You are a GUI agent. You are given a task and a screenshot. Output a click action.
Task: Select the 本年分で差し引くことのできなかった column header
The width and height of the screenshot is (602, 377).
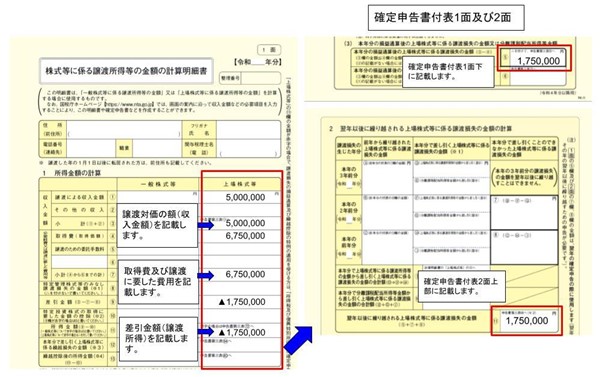[524, 147]
